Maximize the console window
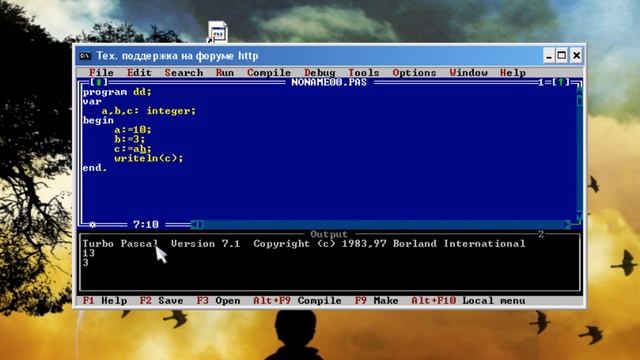 [x=562, y=56]
